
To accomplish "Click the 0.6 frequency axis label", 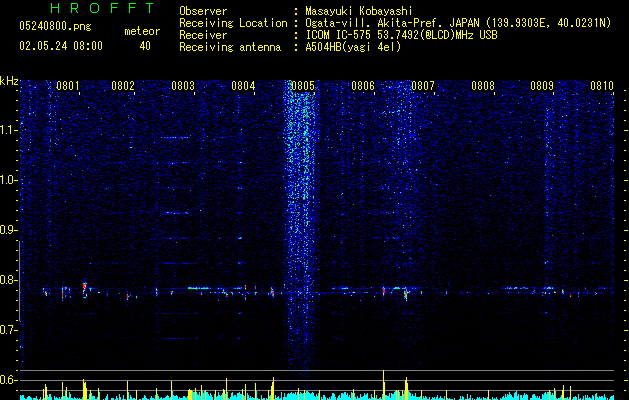I will point(8,380).
